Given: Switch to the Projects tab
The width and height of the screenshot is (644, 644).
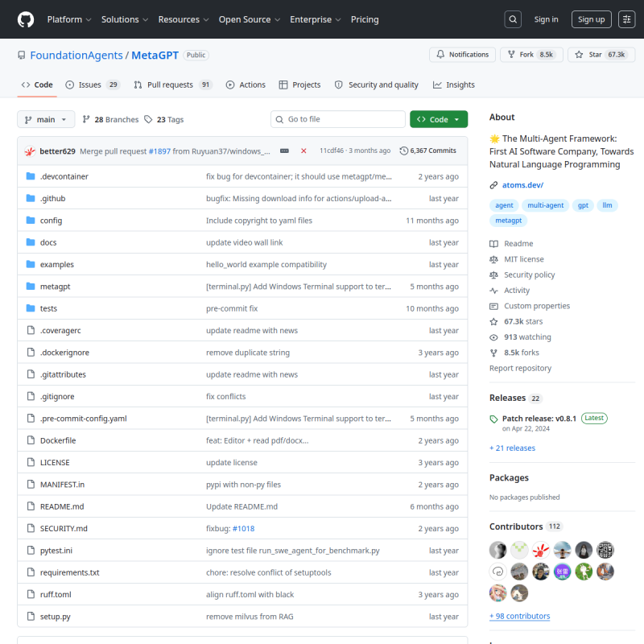Looking at the screenshot, I should pyautogui.click(x=299, y=85).
